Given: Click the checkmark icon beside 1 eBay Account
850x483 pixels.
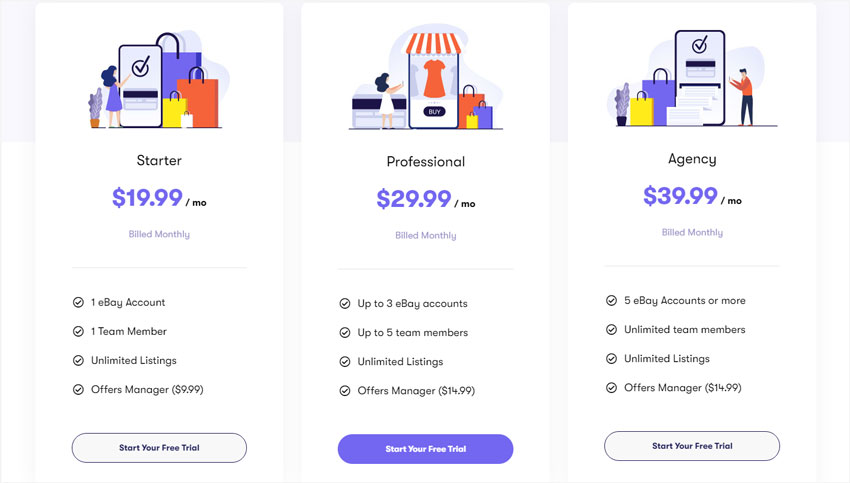Looking at the screenshot, I should pos(79,302).
